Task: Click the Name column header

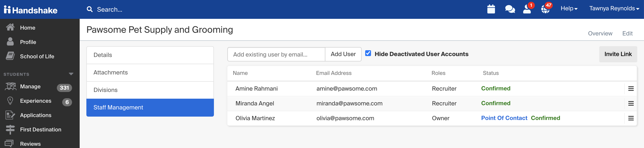Action: [240, 73]
